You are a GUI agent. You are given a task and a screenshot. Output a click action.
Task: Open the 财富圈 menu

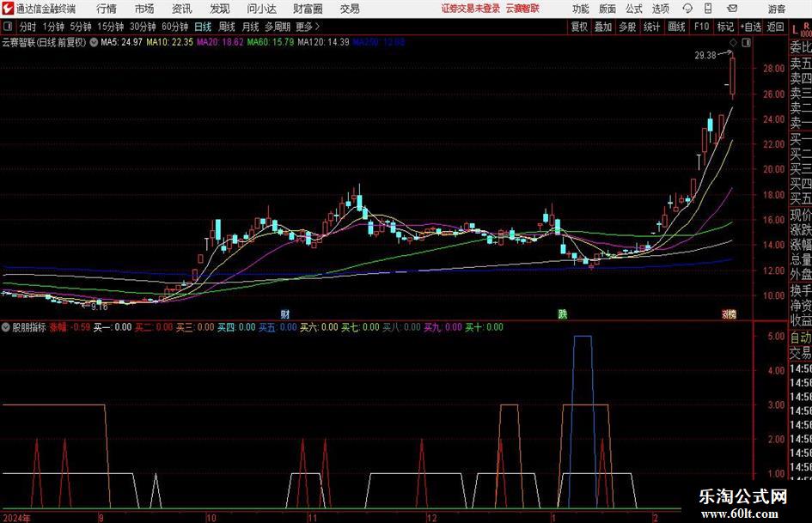(308, 9)
